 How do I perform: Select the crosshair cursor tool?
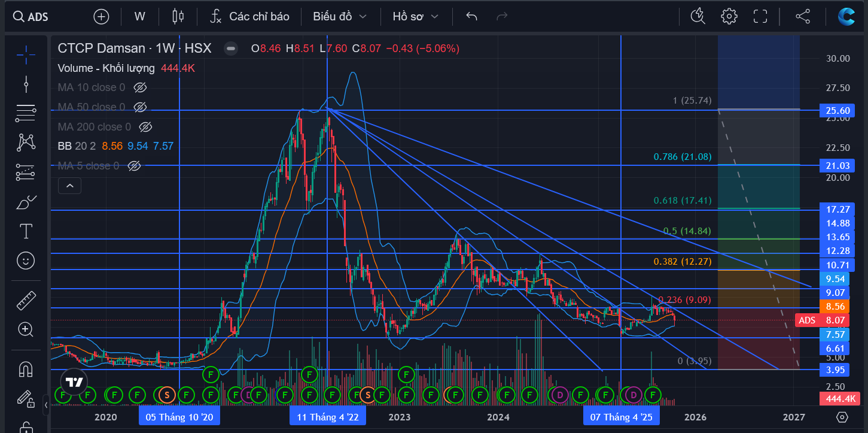[26, 54]
